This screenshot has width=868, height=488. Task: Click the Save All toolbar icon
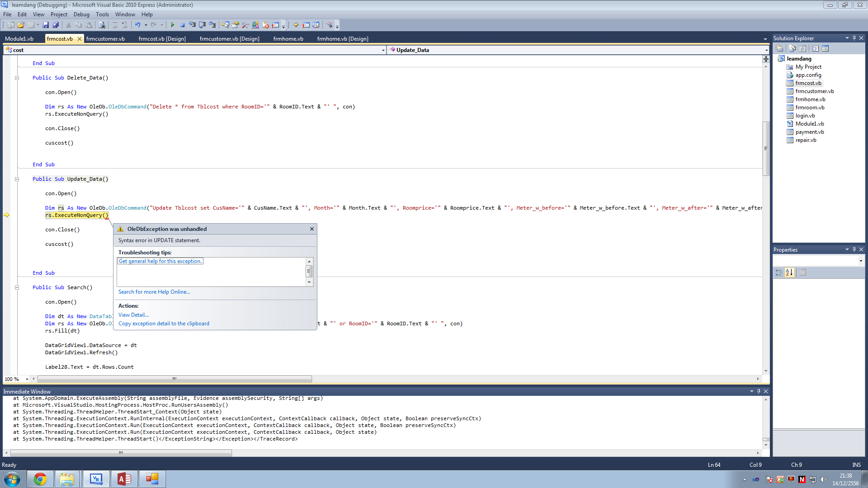tap(56, 25)
